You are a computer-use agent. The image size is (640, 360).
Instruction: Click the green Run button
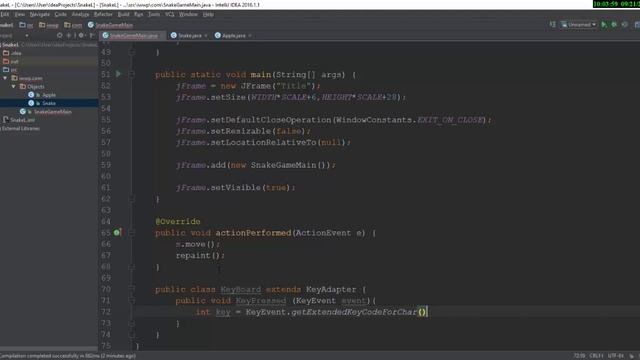604,25
